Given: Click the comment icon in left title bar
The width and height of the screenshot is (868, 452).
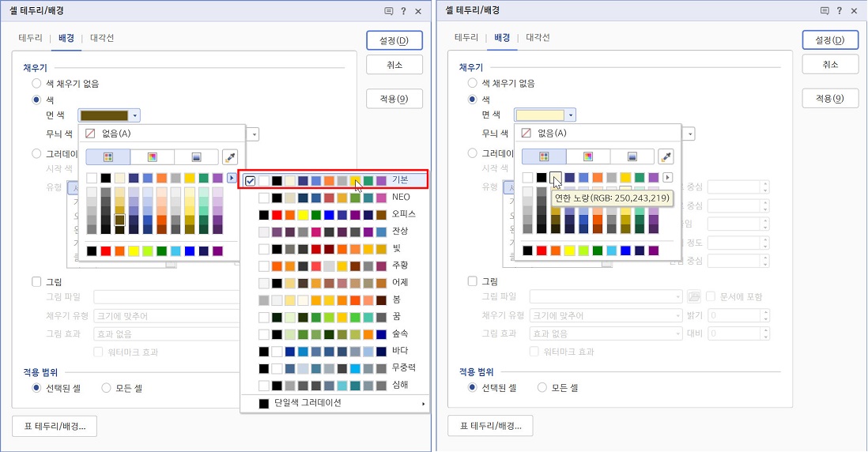Looking at the screenshot, I should 389,11.
